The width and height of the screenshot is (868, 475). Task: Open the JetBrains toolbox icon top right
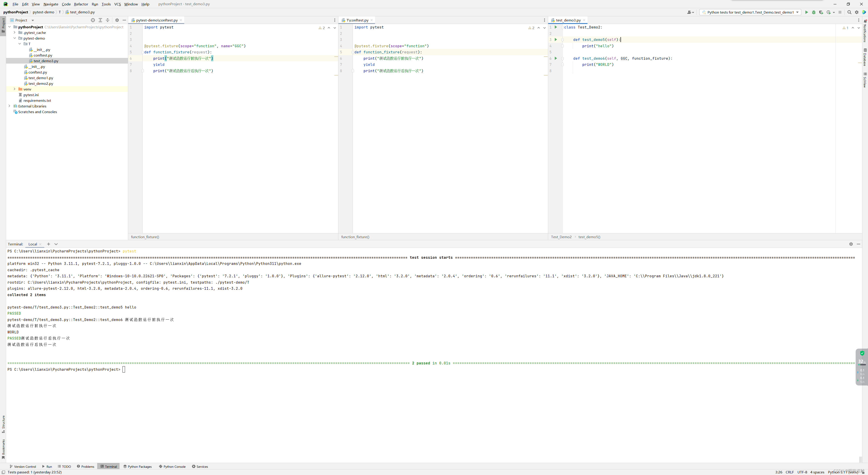click(864, 12)
